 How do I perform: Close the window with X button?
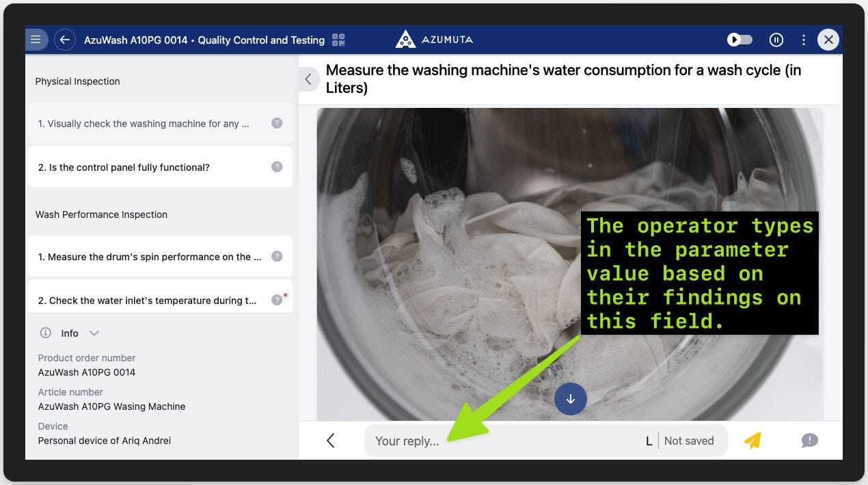[x=828, y=40]
